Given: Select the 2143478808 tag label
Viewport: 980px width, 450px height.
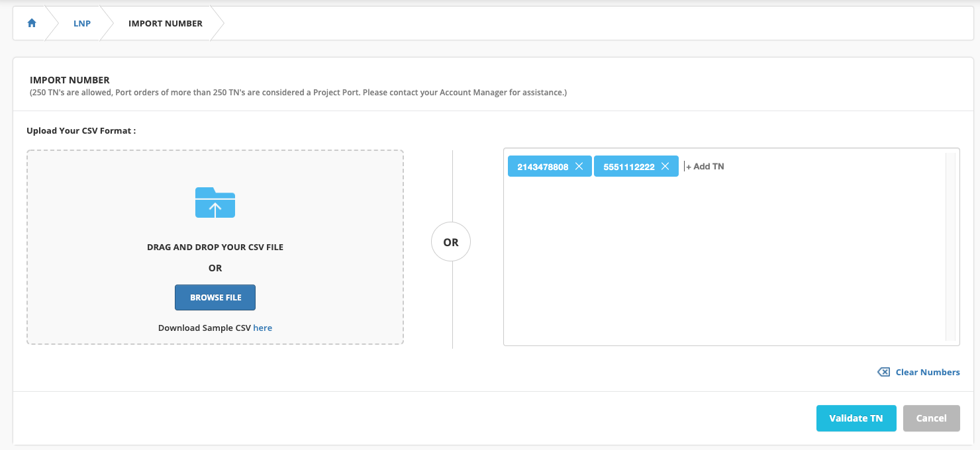Looking at the screenshot, I should click(x=542, y=167).
